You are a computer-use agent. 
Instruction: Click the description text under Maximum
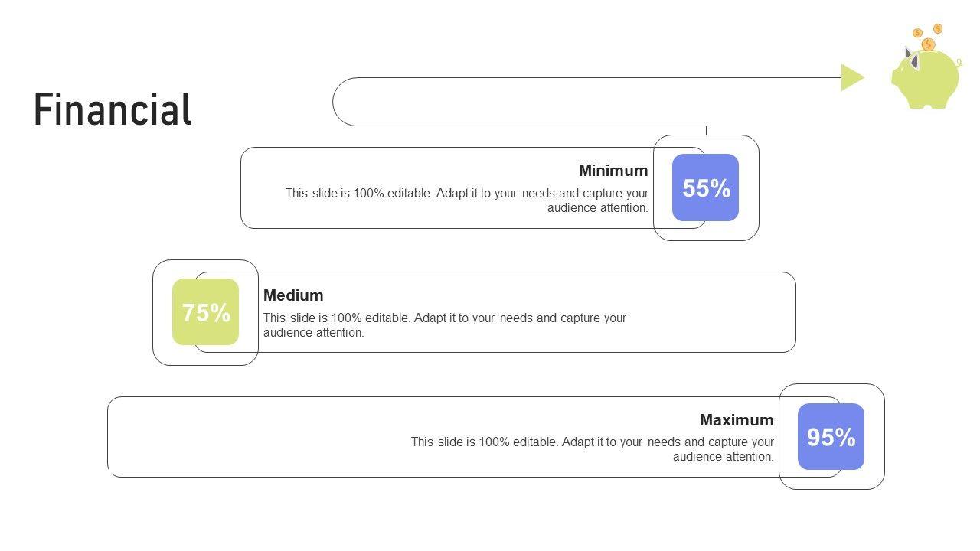pyautogui.click(x=592, y=449)
